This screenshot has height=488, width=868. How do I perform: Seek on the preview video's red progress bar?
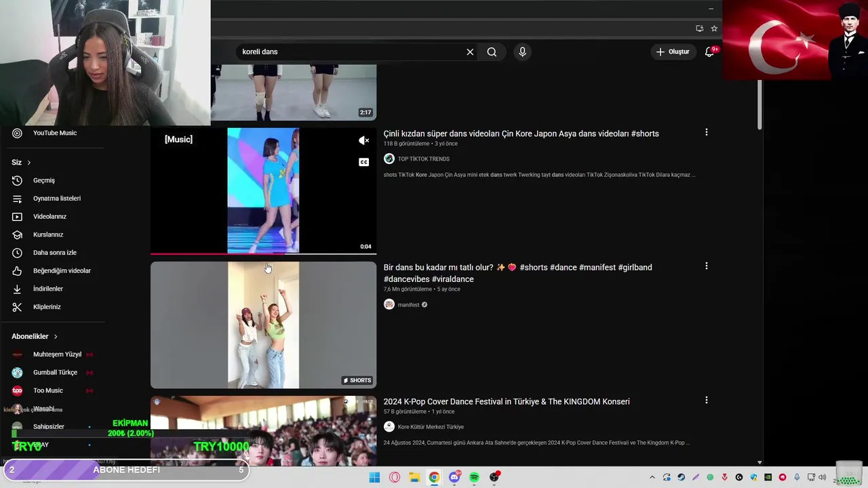263,253
